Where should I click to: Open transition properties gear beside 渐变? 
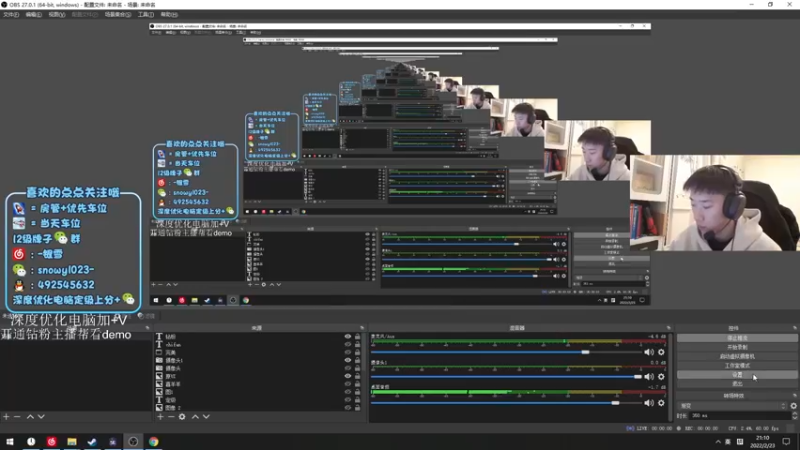click(x=793, y=406)
